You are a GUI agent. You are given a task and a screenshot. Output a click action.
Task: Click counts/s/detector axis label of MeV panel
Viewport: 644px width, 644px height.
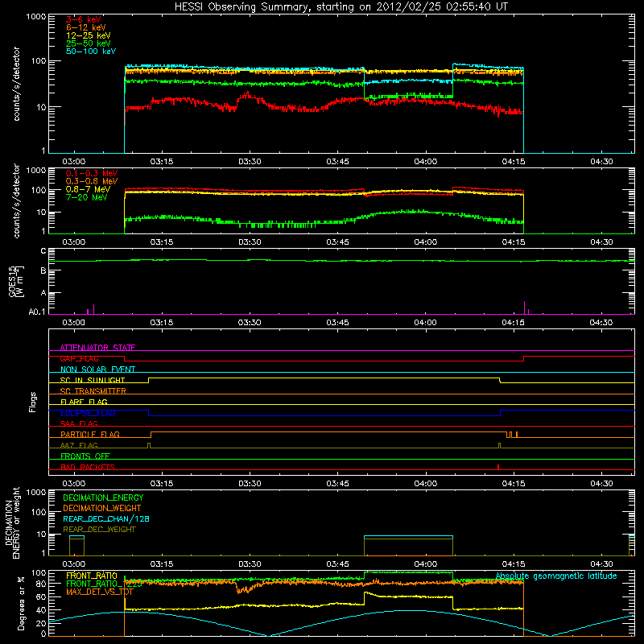click(x=16, y=200)
